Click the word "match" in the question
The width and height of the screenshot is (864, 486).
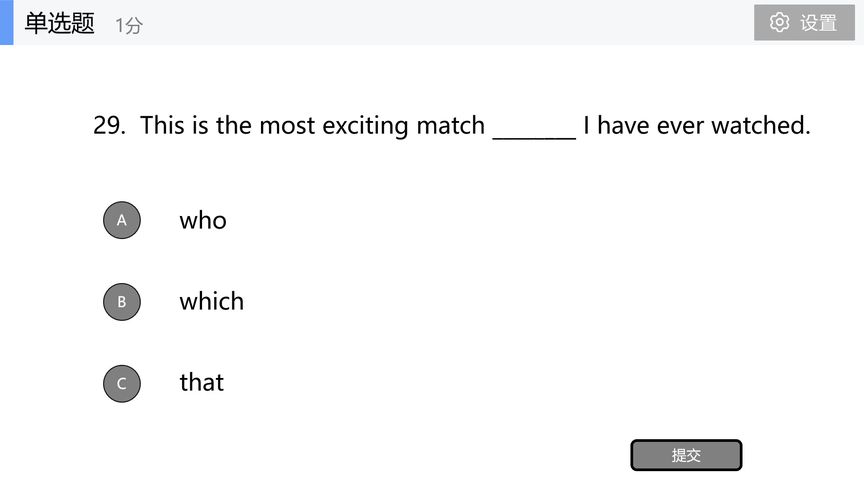click(451, 126)
